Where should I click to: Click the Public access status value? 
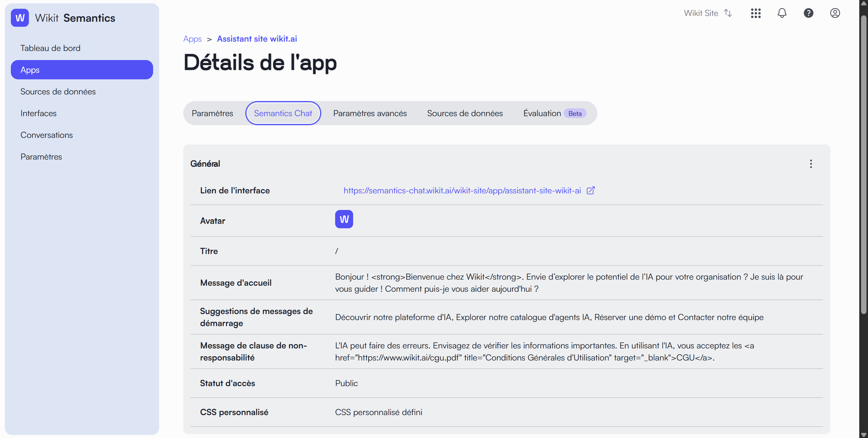[346, 383]
